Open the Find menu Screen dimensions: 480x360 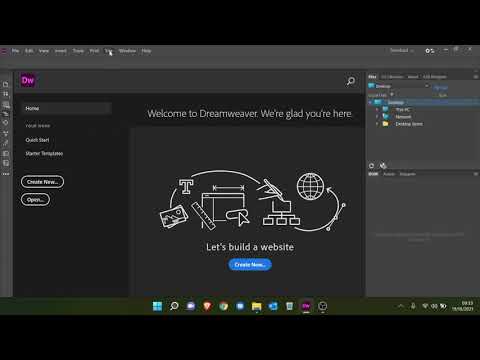(x=94, y=51)
